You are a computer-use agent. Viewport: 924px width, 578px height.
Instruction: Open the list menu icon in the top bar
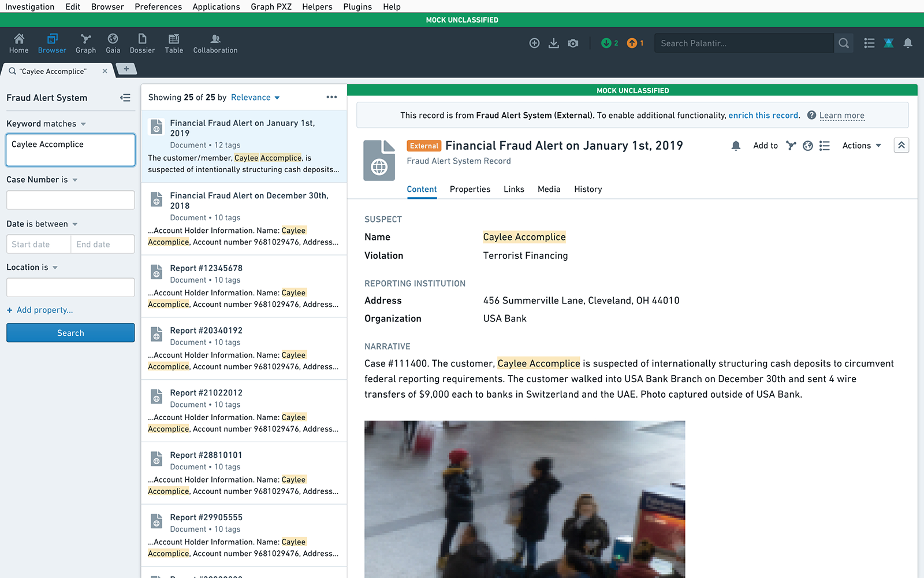pyautogui.click(x=869, y=43)
